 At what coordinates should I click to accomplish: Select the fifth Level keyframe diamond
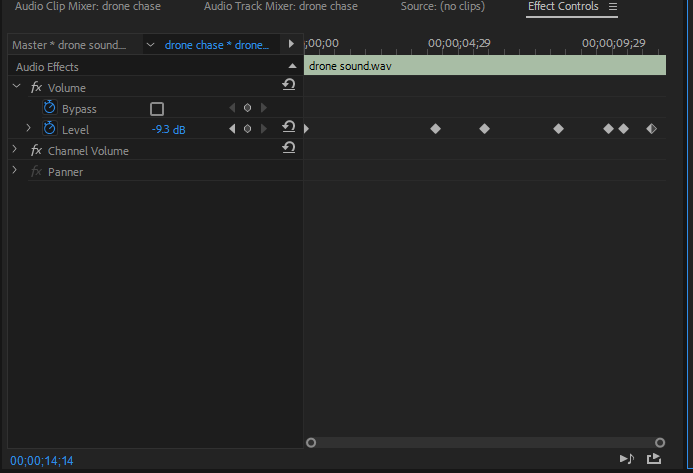tap(624, 129)
